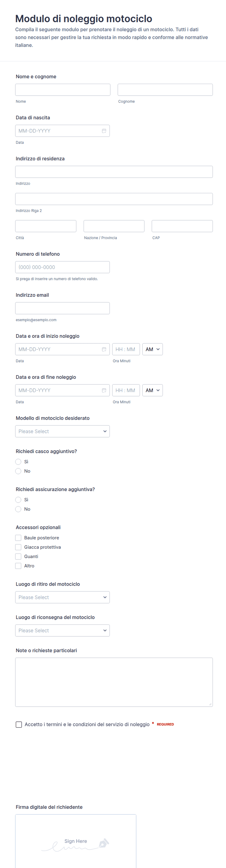Focus the Indirizzo email field
The image size is (226, 868).
pyautogui.click(x=62, y=308)
